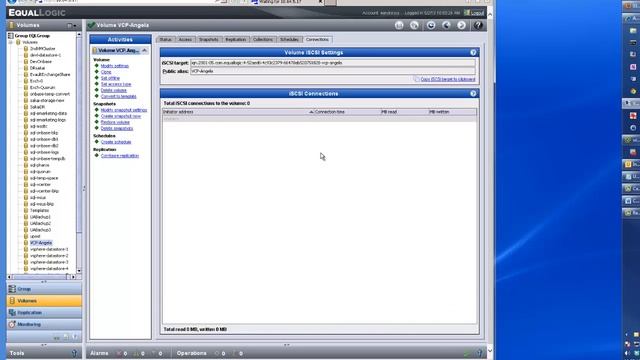Screen dimensions: 640x360
Task: Select the vsphere-datastore-4 volume in tree
Action: [49, 269]
